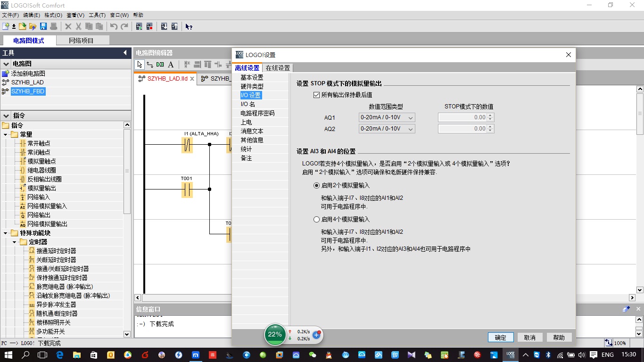
Task: Select 上电 in settings list
Action: [246, 122]
